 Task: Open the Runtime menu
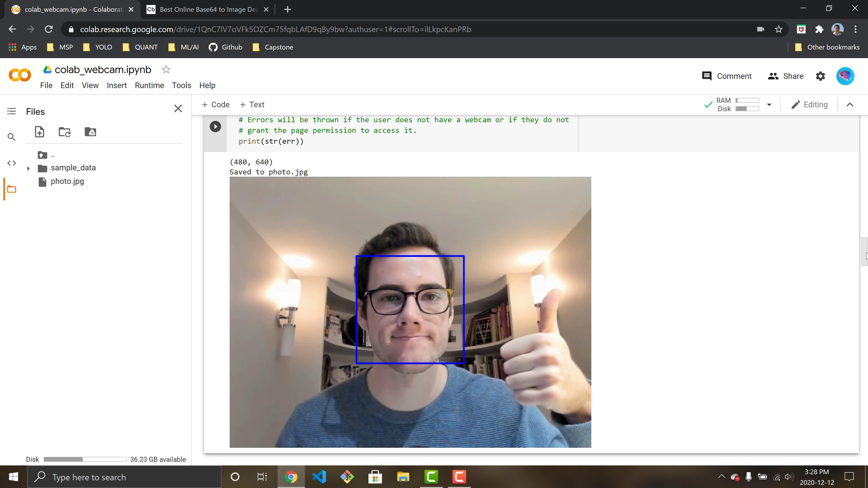[149, 86]
